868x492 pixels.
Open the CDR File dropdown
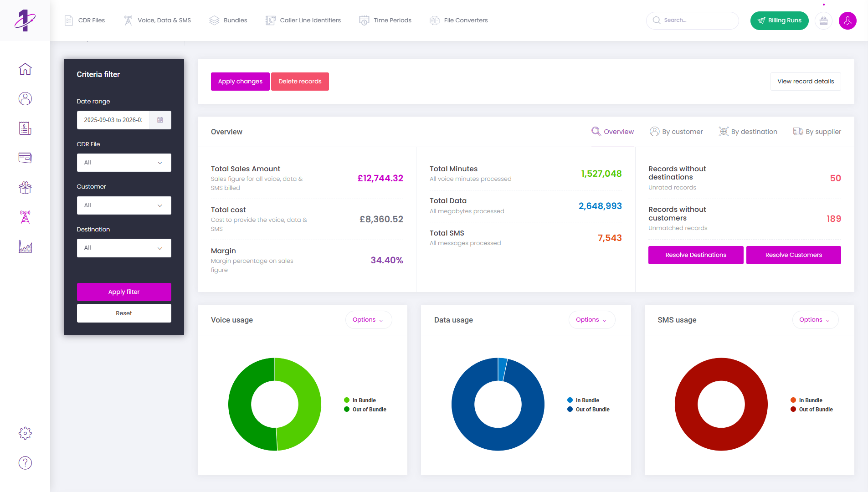tap(124, 163)
